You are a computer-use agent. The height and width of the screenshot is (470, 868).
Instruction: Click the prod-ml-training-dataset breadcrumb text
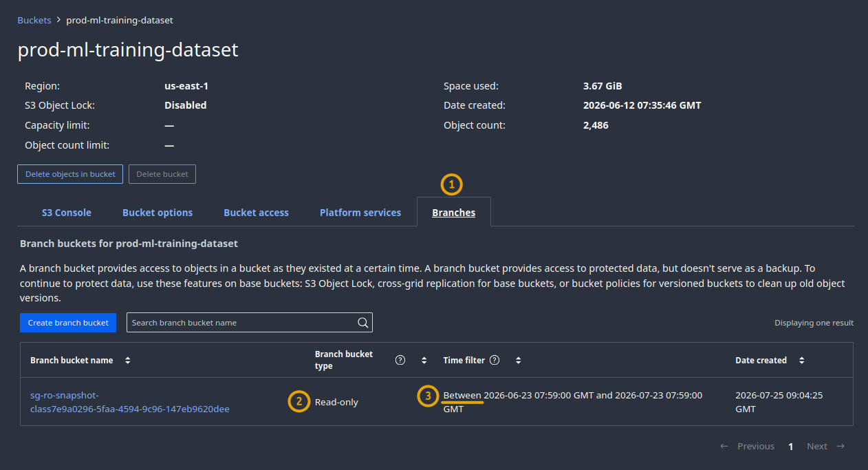[x=120, y=20]
